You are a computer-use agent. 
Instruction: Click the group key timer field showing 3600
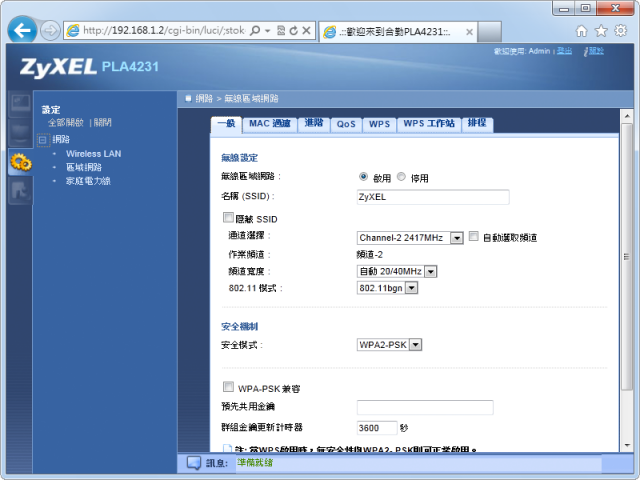[x=377, y=428]
